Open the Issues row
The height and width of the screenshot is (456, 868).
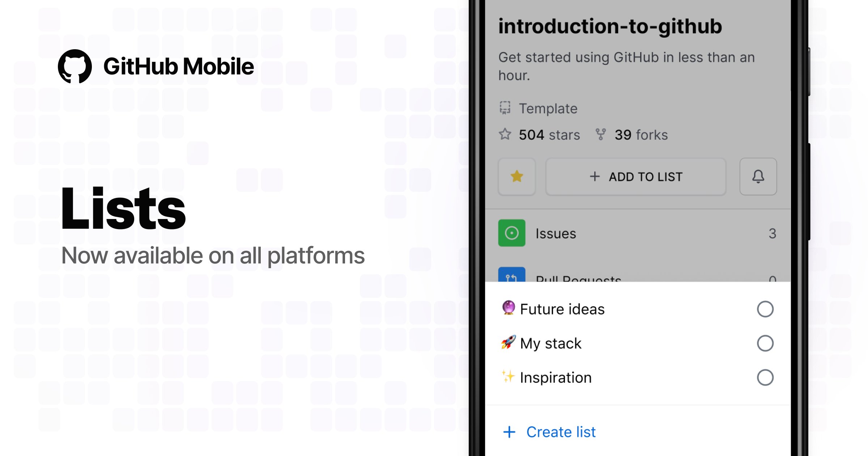pyautogui.click(x=637, y=233)
